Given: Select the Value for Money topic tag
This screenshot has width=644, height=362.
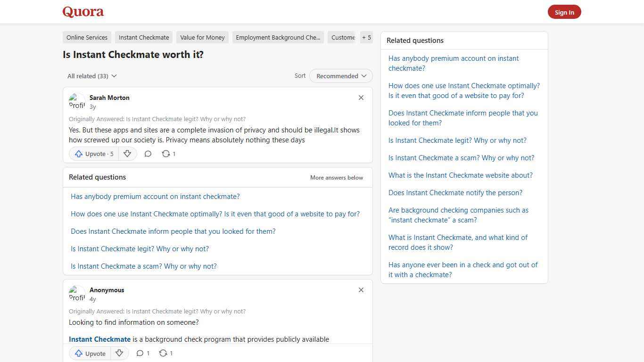Looking at the screenshot, I should (202, 37).
